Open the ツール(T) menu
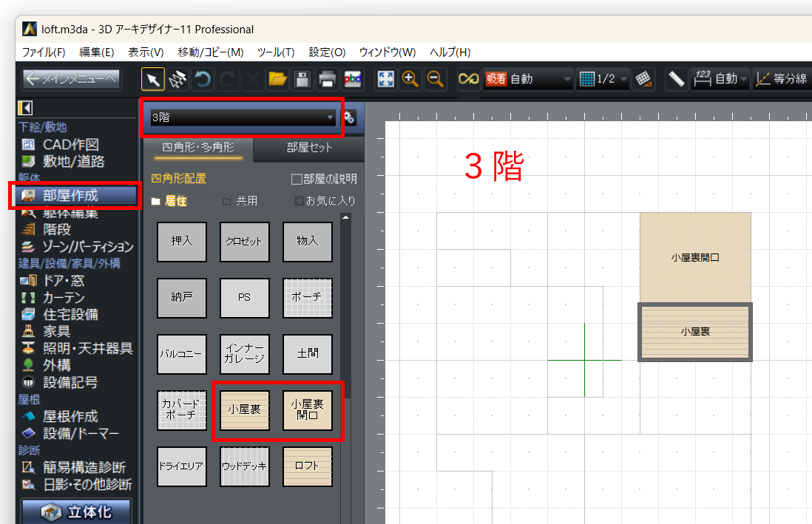This screenshot has height=524, width=812. tap(276, 52)
